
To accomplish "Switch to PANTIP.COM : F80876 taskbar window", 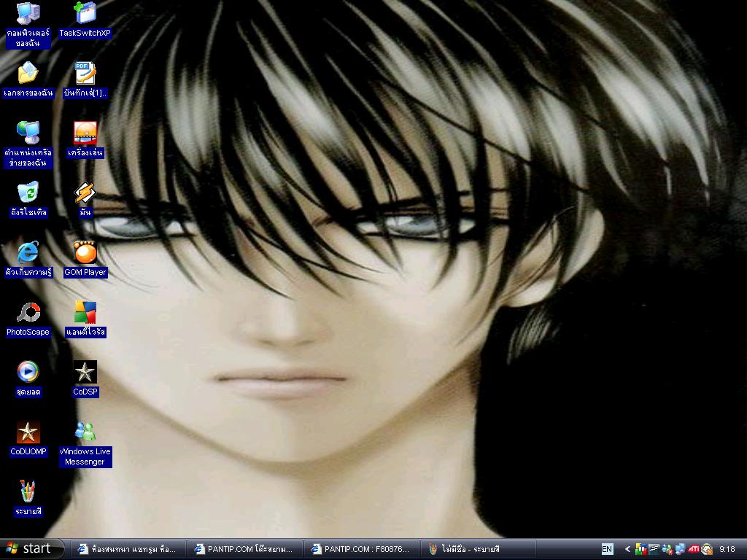I will [362, 549].
